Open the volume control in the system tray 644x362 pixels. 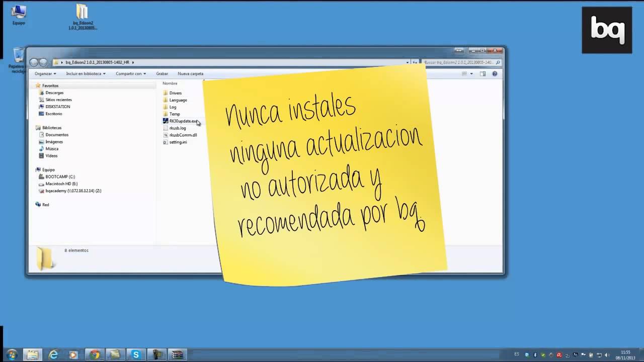[607, 355]
